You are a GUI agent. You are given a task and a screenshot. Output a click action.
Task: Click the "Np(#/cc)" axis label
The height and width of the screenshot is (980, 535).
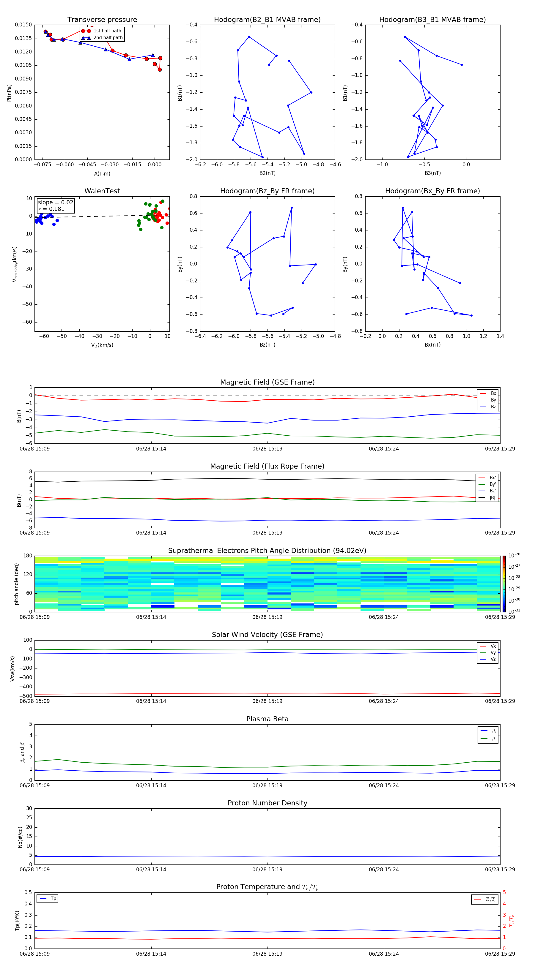click(x=20, y=837)
